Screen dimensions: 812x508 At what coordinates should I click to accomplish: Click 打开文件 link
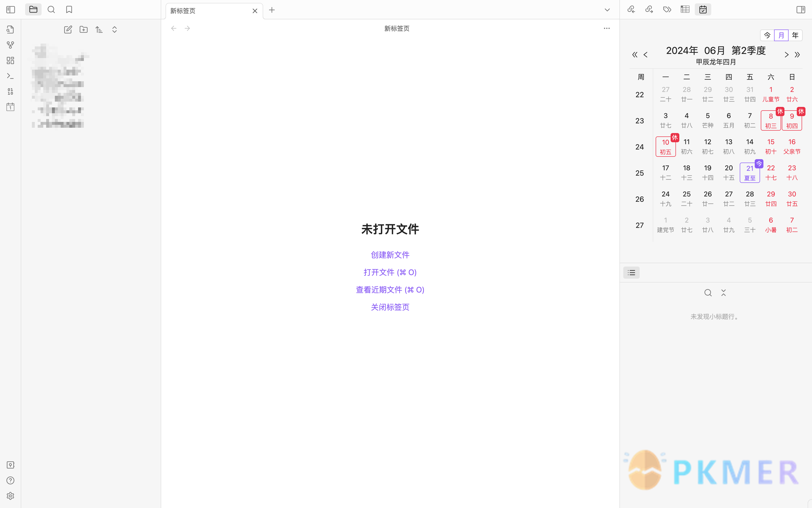[x=390, y=272]
